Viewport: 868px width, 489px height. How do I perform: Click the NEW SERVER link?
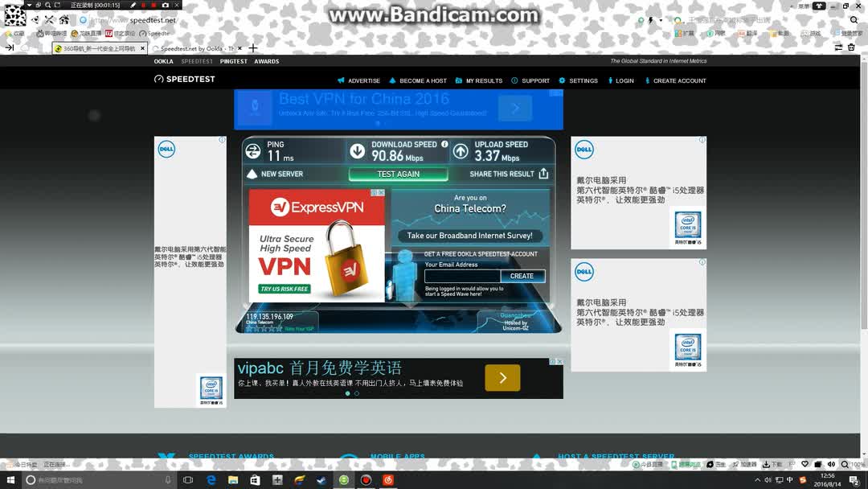tap(282, 174)
